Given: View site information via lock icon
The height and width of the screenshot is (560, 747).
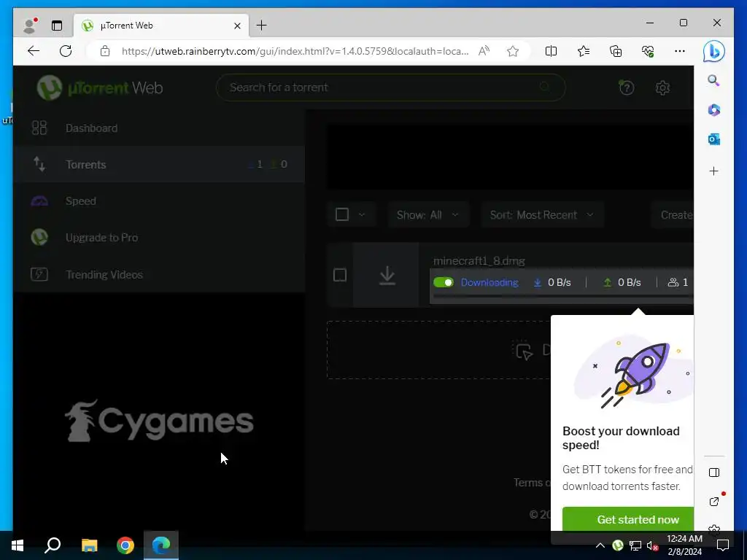Looking at the screenshot, I should 105,51.
